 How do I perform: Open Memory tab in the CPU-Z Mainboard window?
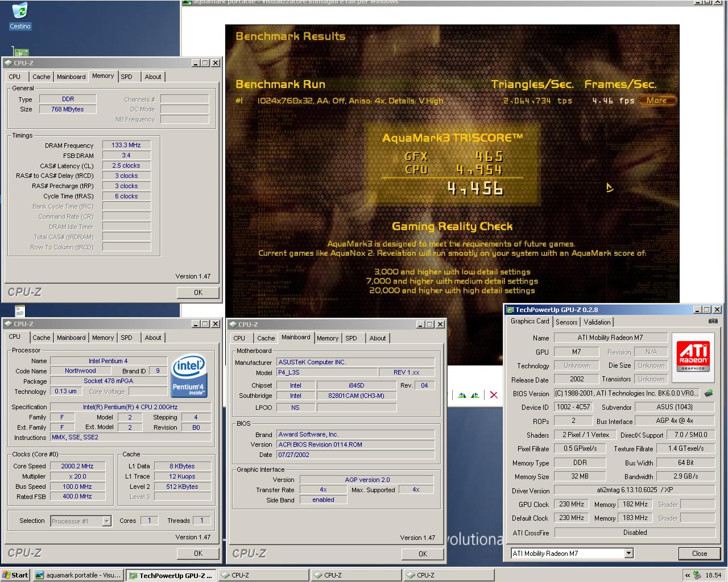328,338
